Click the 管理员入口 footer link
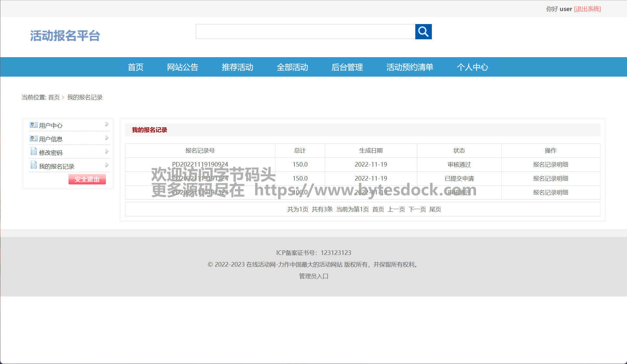This screenshot has height=364, width=627. pos(313,276)
